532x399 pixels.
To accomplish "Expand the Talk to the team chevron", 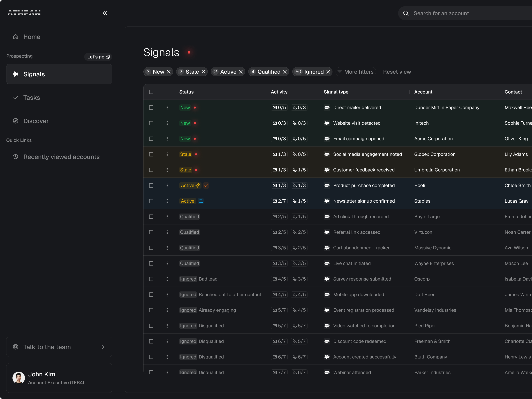I will (x=103, y=347).
